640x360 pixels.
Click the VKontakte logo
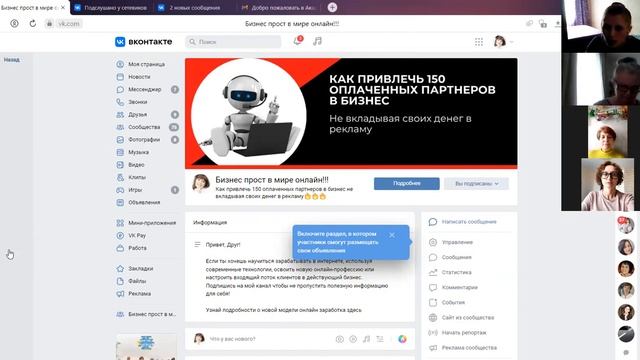[144, 42]
